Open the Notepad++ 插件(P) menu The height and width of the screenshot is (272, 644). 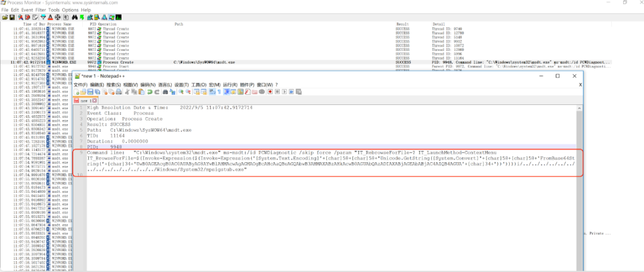tap(247, 85)
